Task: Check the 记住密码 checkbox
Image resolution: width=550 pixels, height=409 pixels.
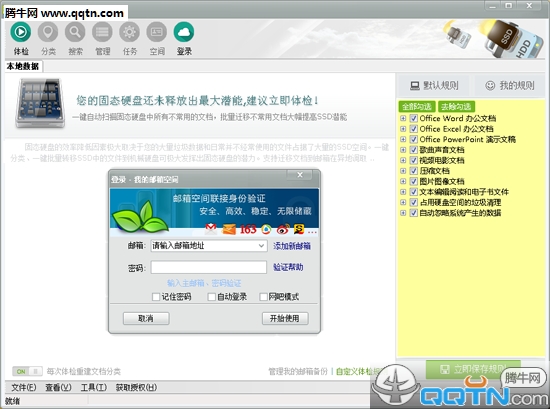Action: tap(156, 297)
